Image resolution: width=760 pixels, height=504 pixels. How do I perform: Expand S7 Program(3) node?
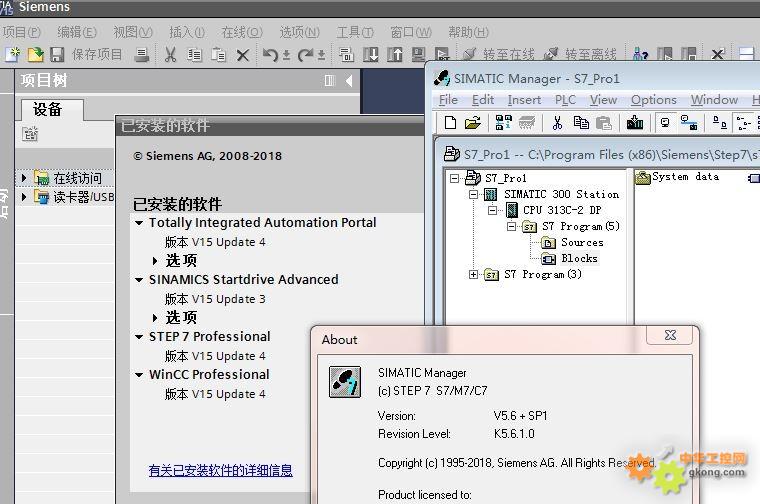point(473,274)
